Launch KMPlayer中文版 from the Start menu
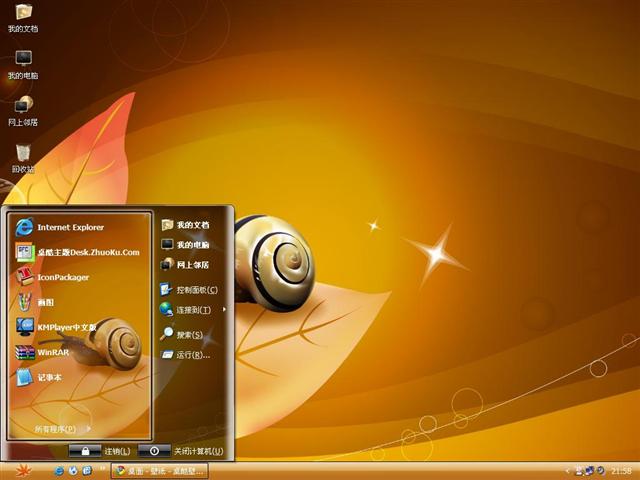Screen dimensions: 640x480 [66, 327]
